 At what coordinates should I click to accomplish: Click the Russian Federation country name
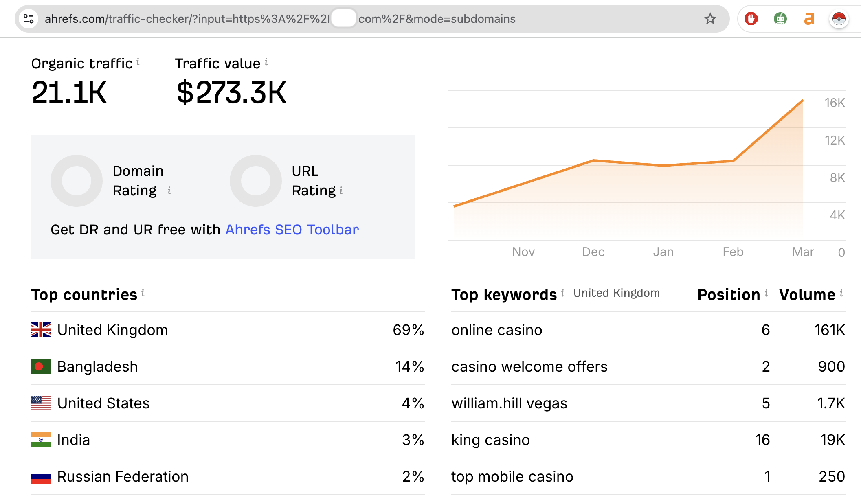tap(123, 476)
